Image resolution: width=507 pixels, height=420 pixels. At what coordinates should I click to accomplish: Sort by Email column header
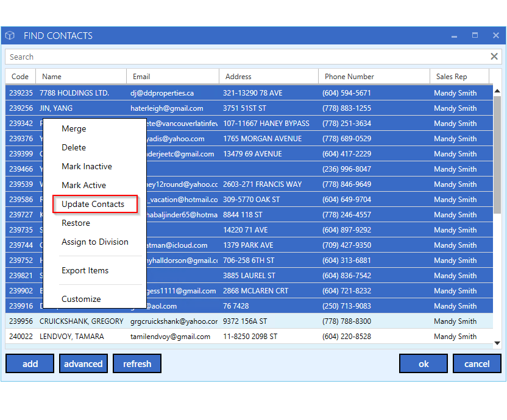click(x=172, y=77)
